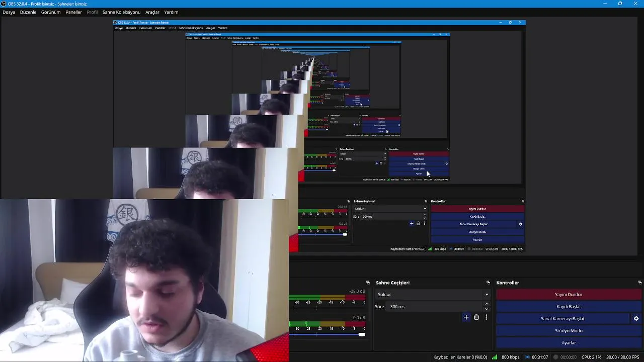644x362 pixels.
Task: Click Yayını Durdur to stop streaming
Action: point(569,294)
